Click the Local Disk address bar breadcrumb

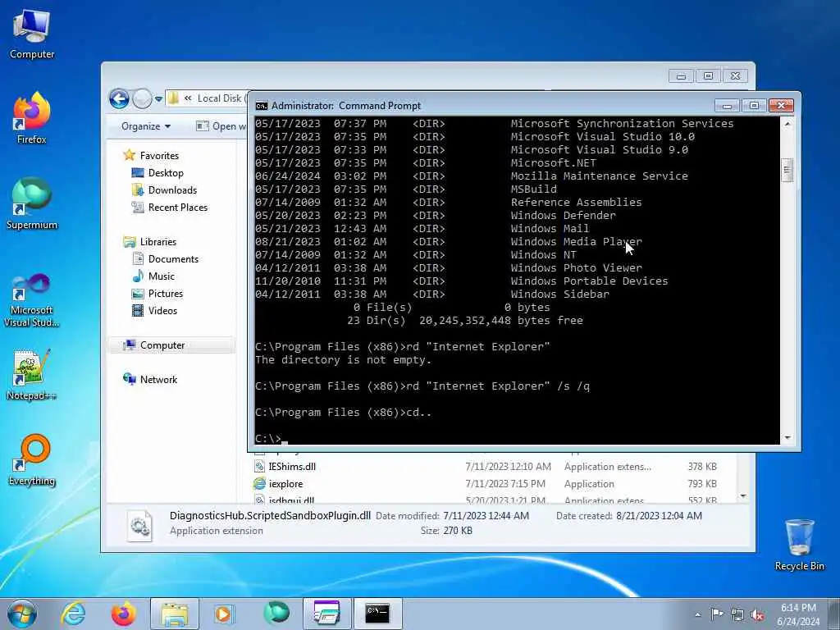pyautogui.click(x=220, y=98)
